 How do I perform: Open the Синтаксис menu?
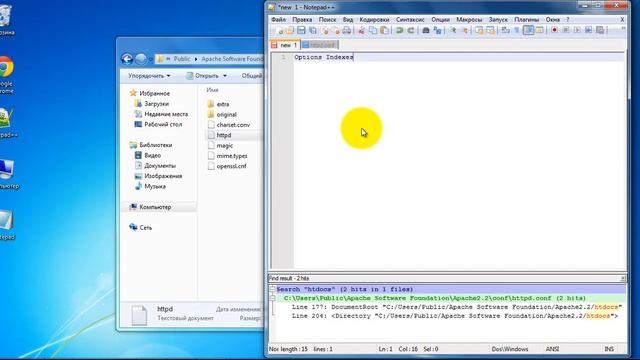tap(410, 19)
